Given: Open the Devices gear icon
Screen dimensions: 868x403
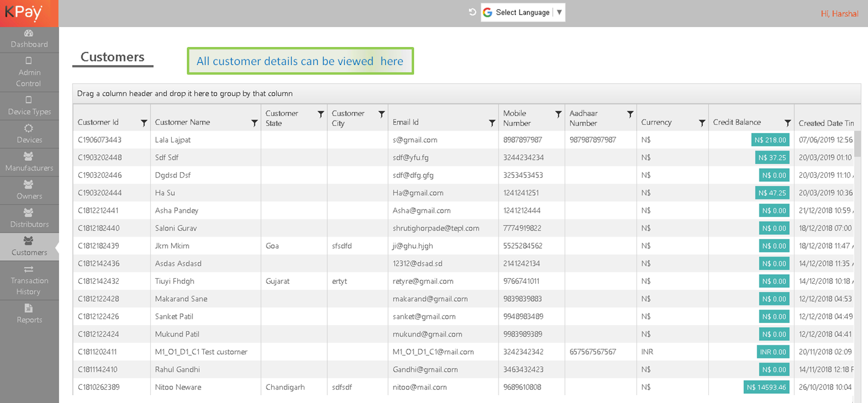Looking at the screenshot, I should [29, 128].
